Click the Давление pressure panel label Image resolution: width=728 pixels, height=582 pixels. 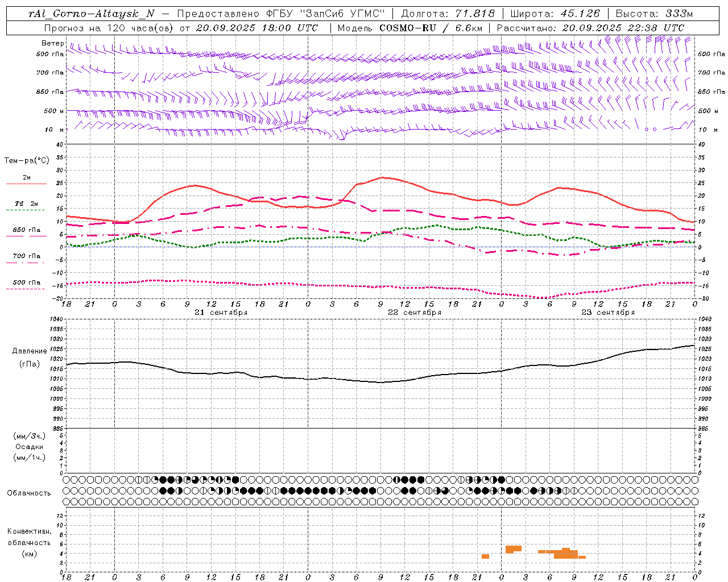(x=30, y=351)
